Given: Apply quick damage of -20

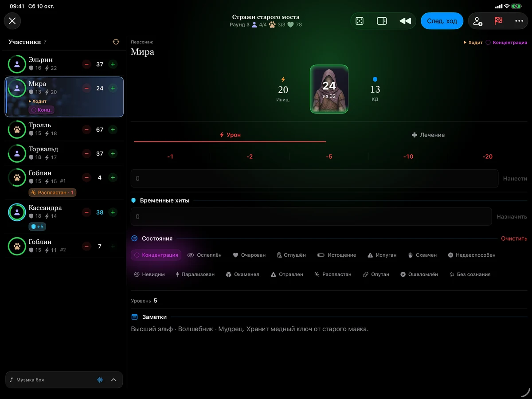Looking at the screenshot, I should (x=488, y=156).
